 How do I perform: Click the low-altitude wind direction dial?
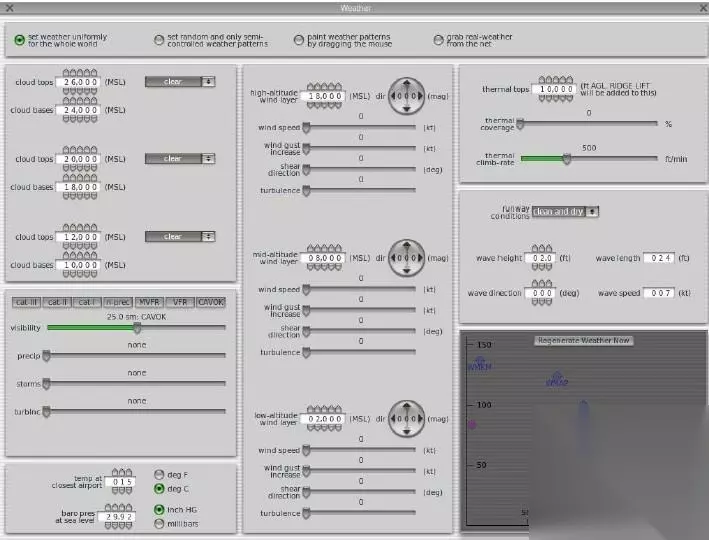click(x=406, y=419)
